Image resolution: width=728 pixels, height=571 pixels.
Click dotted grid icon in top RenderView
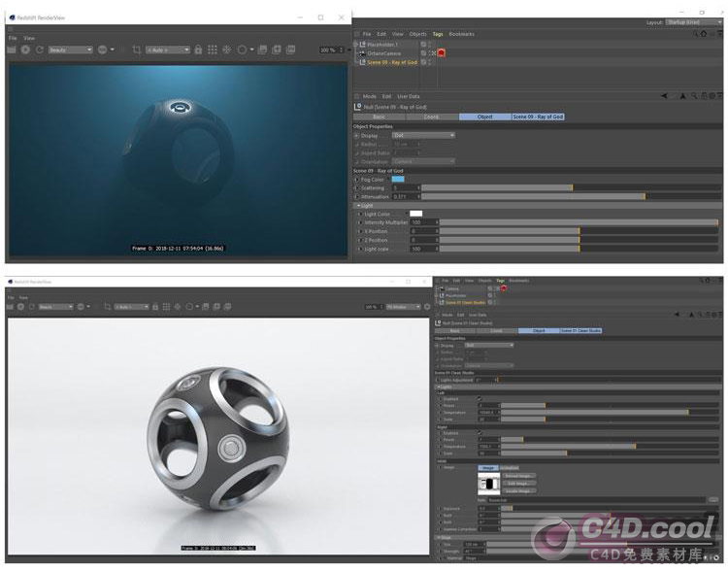coord(213,50)
